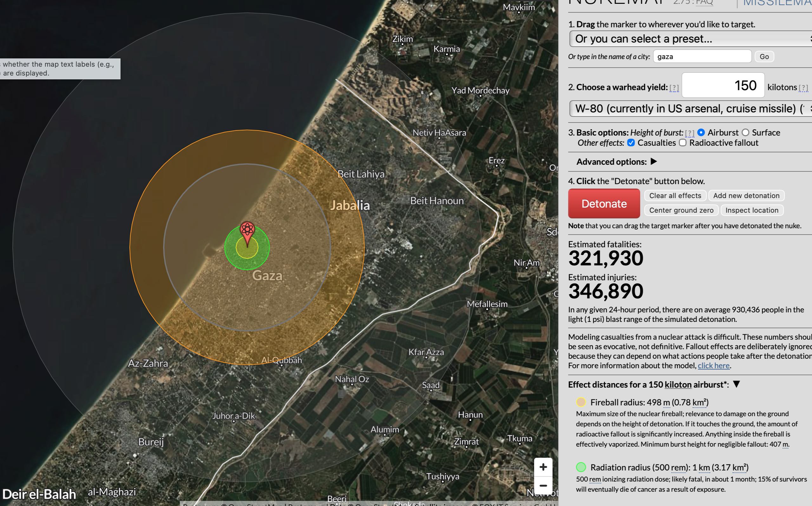The height and width of the screenshot is (506, 812).
Task: Click Inspect location button
Action: [x=752, y=210]
